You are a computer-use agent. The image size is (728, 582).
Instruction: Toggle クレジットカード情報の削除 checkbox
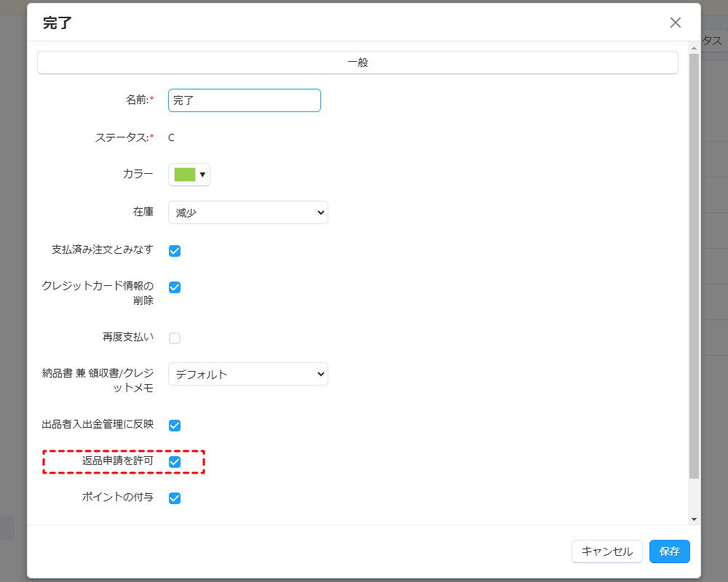175,287
